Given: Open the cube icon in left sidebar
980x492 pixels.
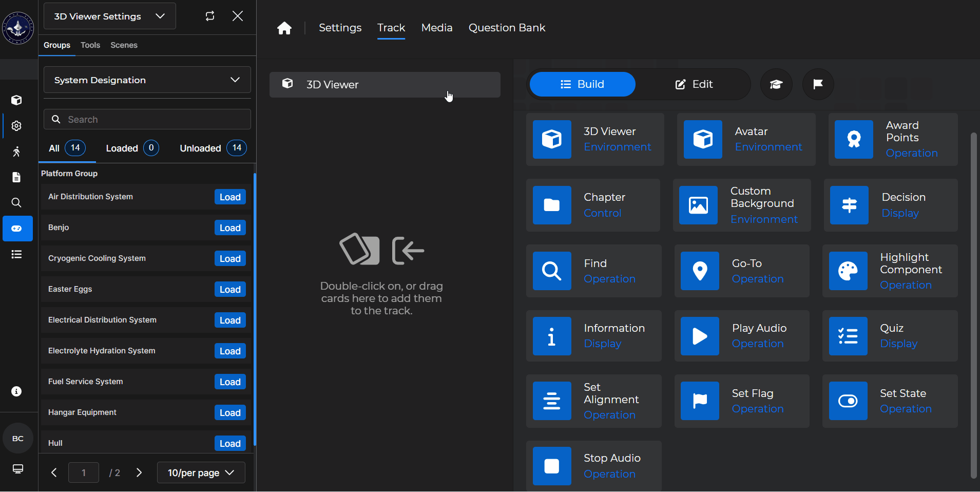Looking at the screenshot, I should coord(16,100).
